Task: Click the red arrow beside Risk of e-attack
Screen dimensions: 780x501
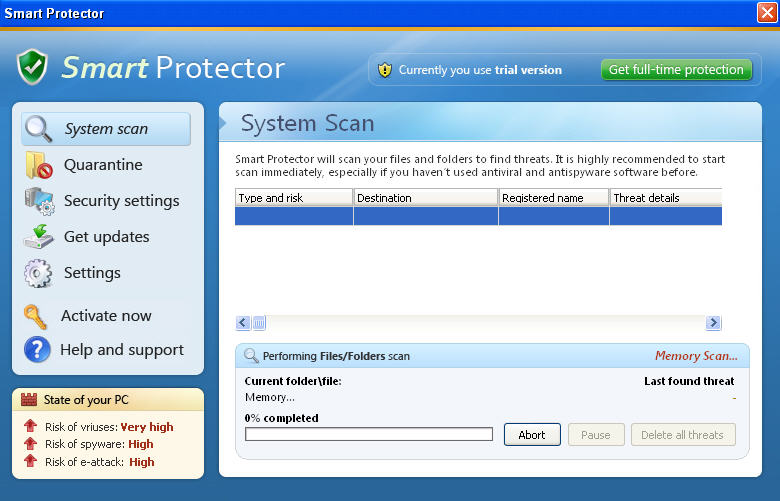Action: pos(30,461)
